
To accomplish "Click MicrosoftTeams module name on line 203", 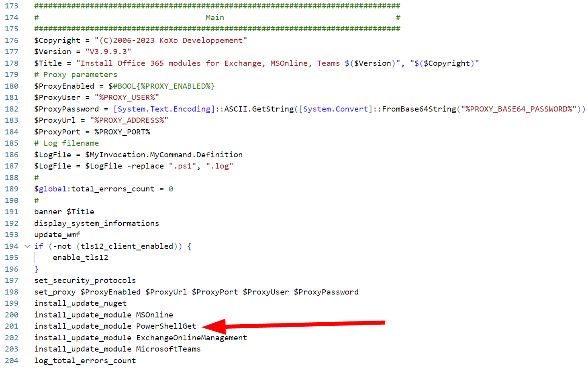I will point(168,349).
